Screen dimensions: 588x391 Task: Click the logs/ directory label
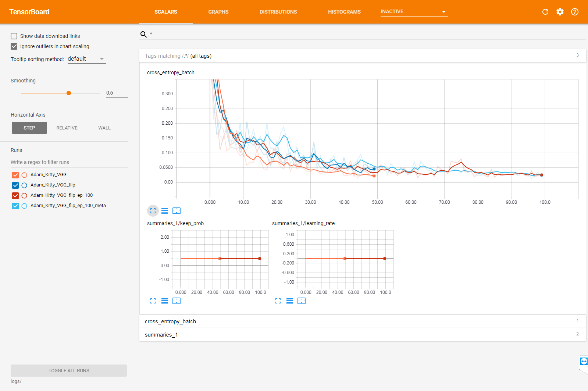16,381
